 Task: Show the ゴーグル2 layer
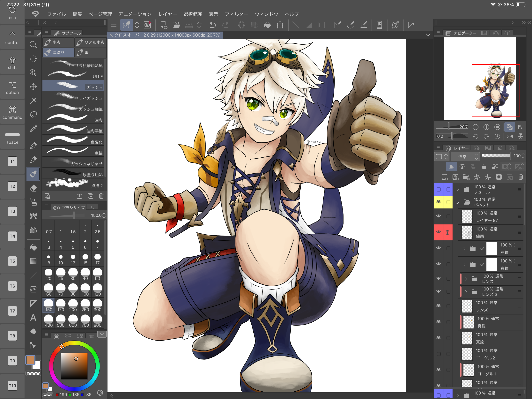(439, 354)
